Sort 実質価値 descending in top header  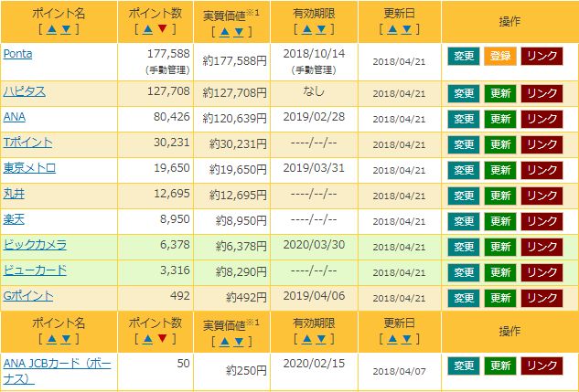click(239, 32)
